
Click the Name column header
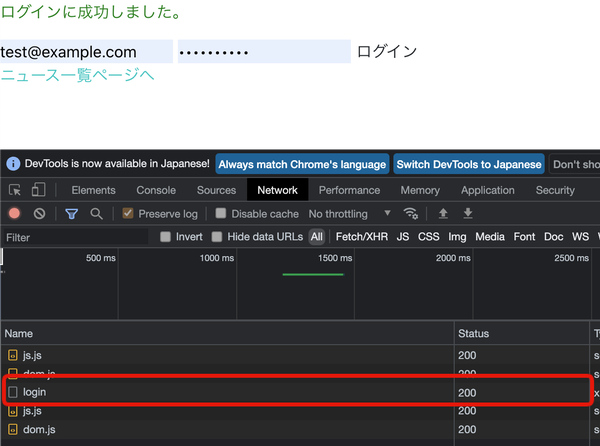(227, 333)
